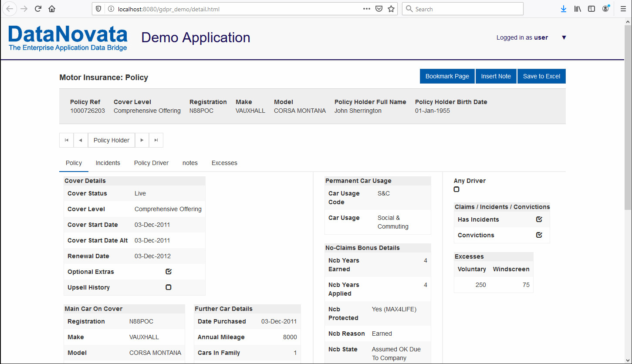Open page actions three-dot menu

pyautogui.click(x=367, y=9)
